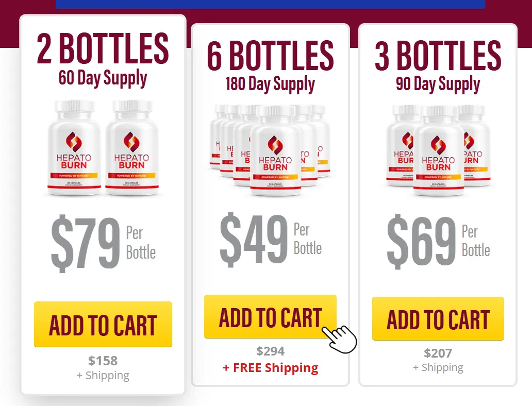Click the two Hepato Burn bottles image
The image size is (532, 406).
click(103, 148)
